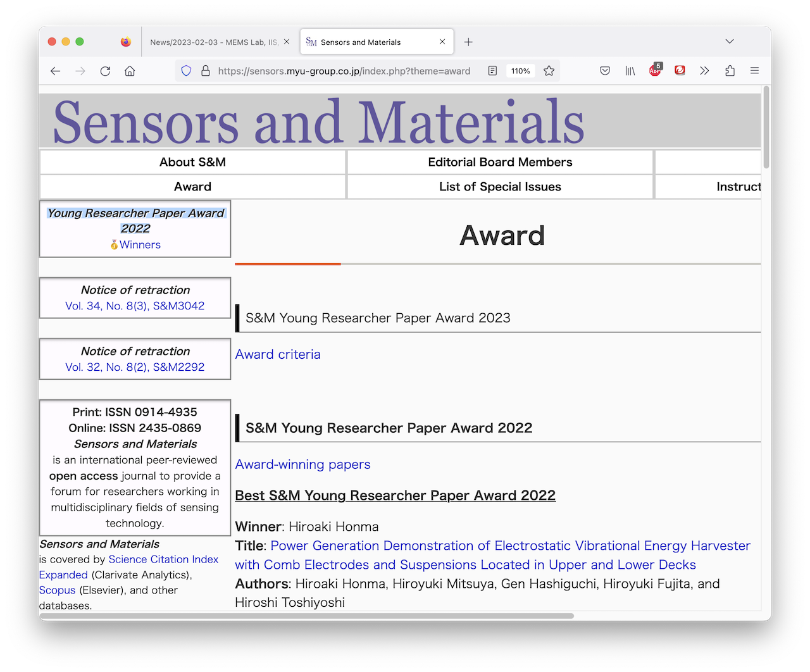Viewport: 810px width, 672px height.
Task: Show more tools overflow chevrons
Action: (704, 71)
